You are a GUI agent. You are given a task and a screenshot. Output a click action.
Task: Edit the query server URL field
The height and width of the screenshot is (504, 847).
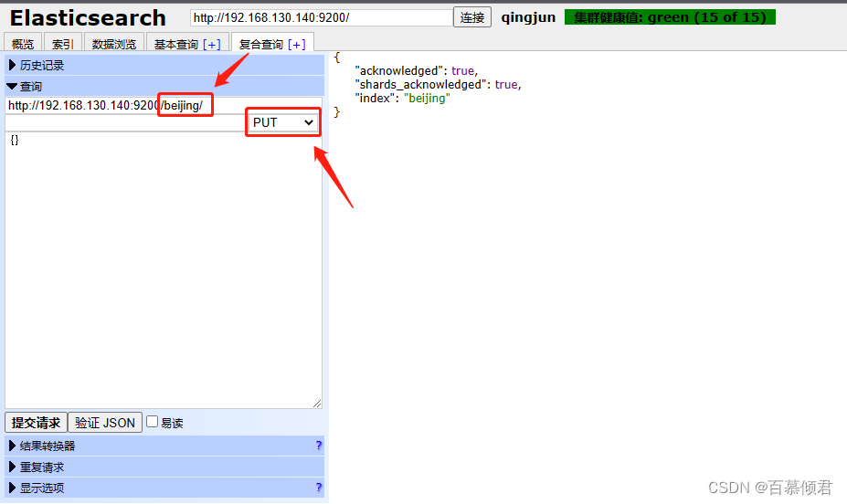point(164,105)
